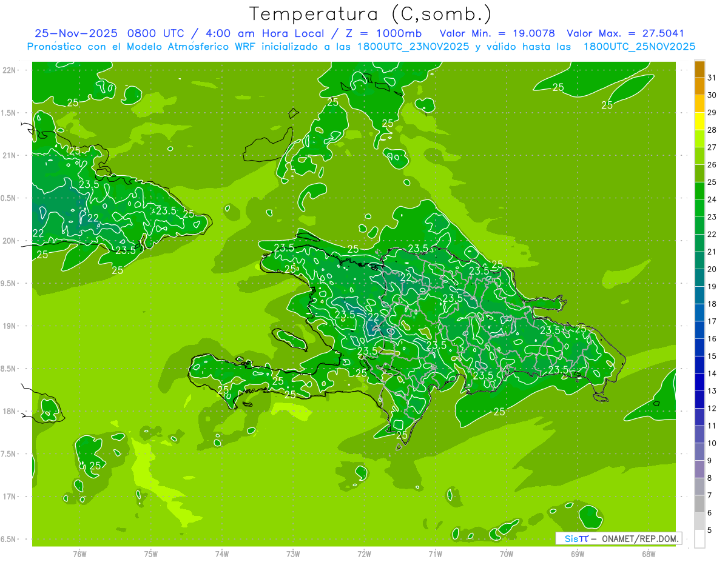The width and height of the screenshot is (728, 562).
Task: Pick the brown legend swatch above 31
Action: 700,69
